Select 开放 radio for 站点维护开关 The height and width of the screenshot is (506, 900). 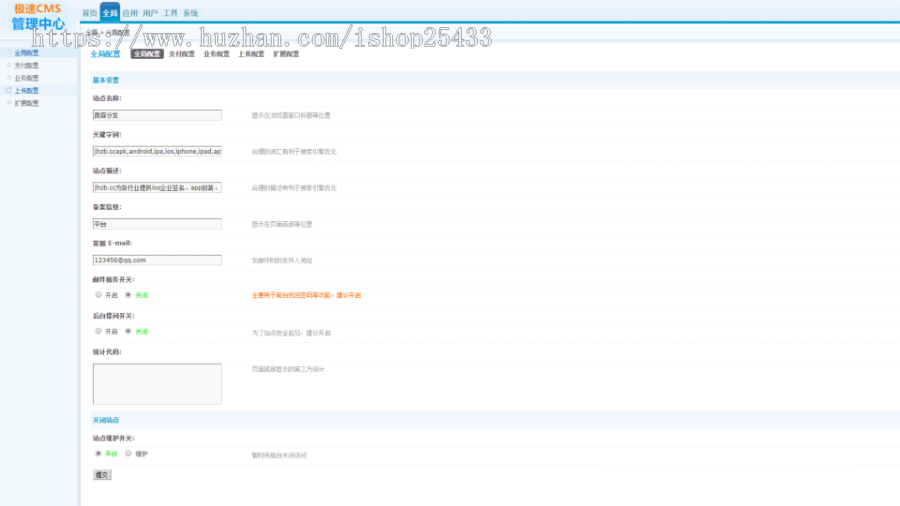(98, 453)
